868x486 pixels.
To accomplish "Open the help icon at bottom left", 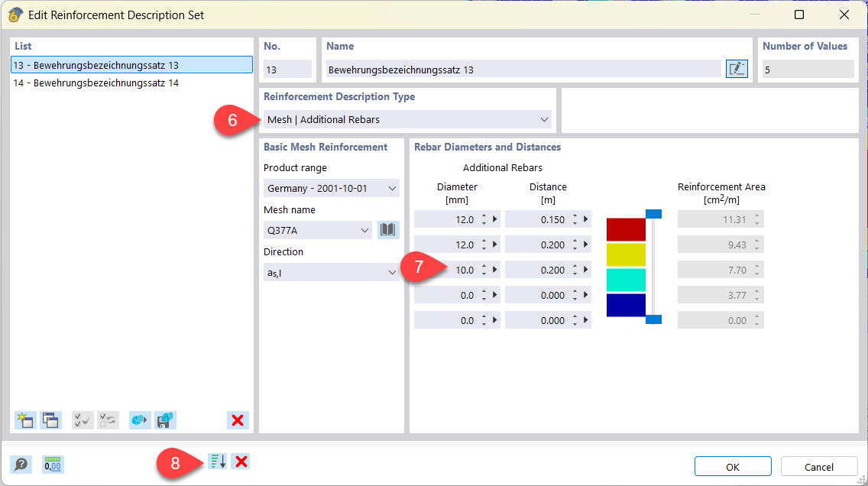I will pos(21,465).
